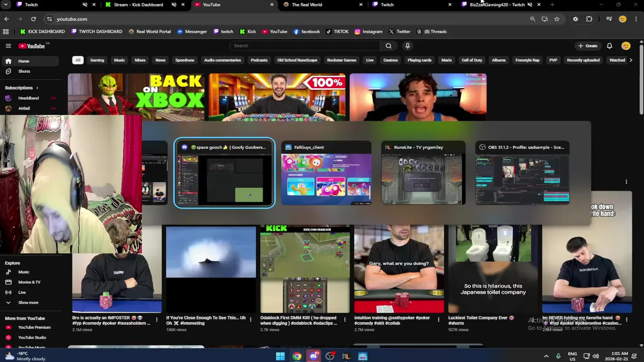Select the RuneLite - TV yngsmiley window thumbnail

(423, 173)
